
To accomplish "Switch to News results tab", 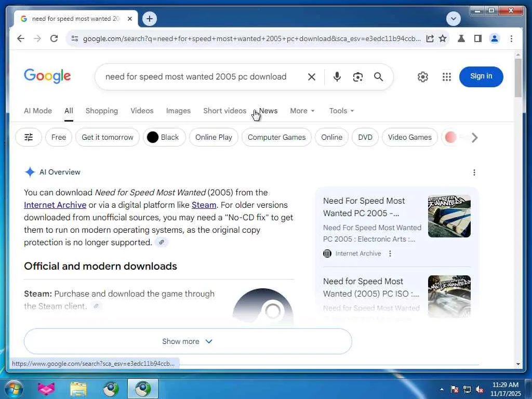I will [268, 111].
